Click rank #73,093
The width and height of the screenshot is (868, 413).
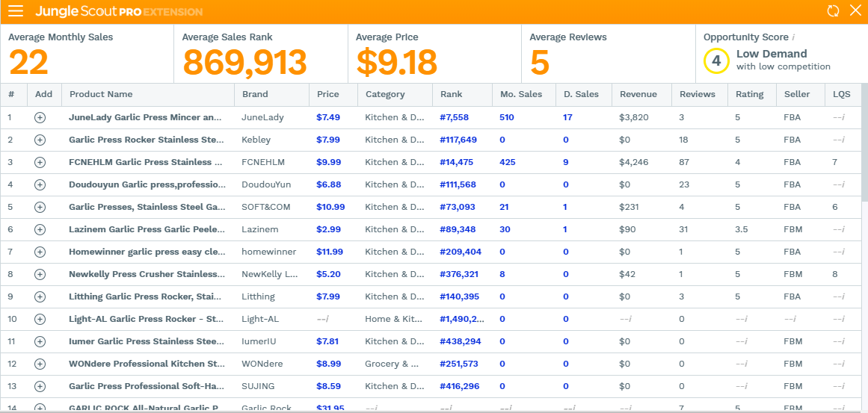coord(457,207)
